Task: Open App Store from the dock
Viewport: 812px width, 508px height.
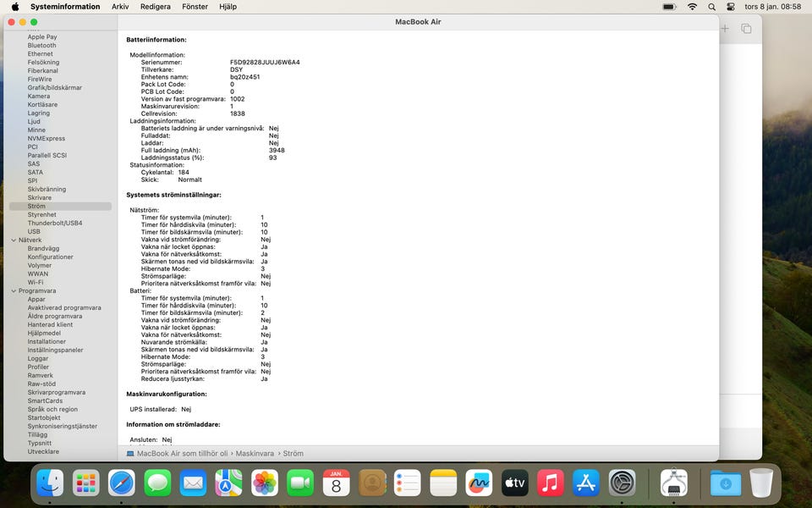Action: pos(586,483)
